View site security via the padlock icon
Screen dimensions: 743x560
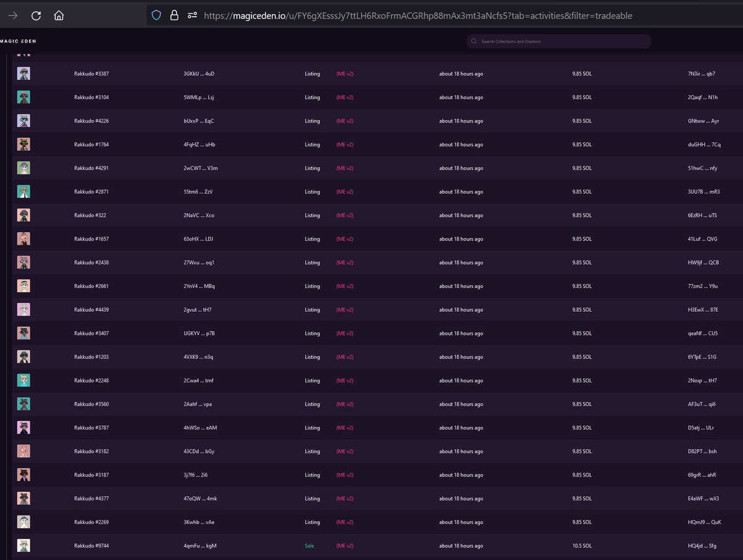[x=174, y=15]
